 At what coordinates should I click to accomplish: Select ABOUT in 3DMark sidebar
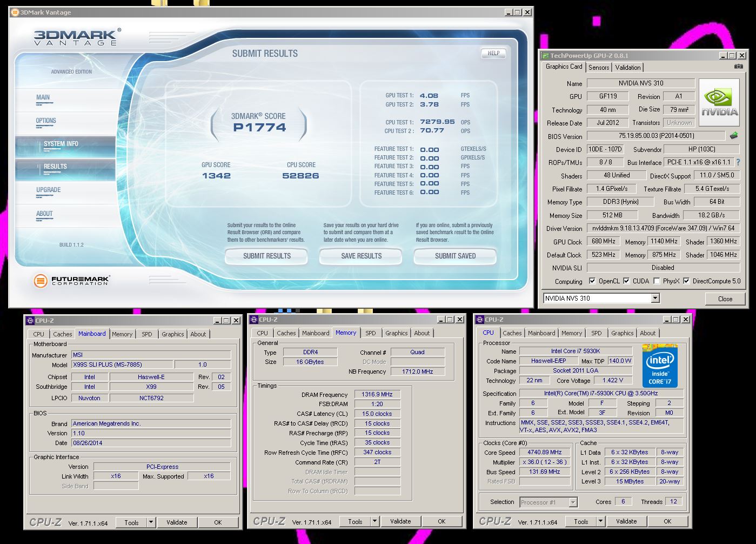click(44, 214)
